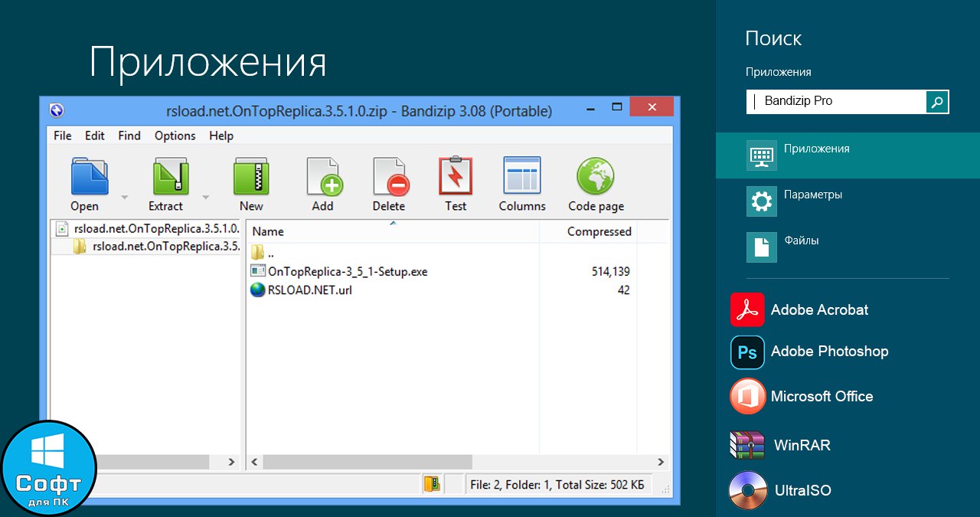Launch WinRAR from the results
980x517 pixels.
point(781,445)
